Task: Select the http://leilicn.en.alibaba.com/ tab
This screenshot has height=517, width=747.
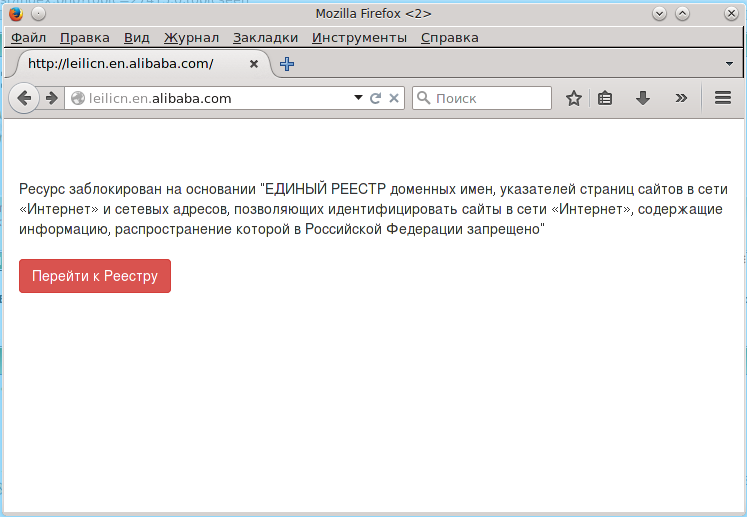Action: pos(138,64)
